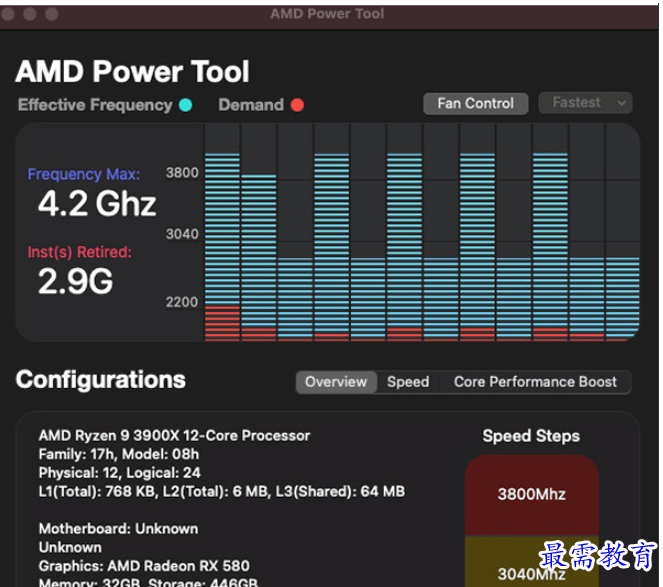663x587 pixels.
Task: Click the red Demand legend dot
Action: point(297,105)
